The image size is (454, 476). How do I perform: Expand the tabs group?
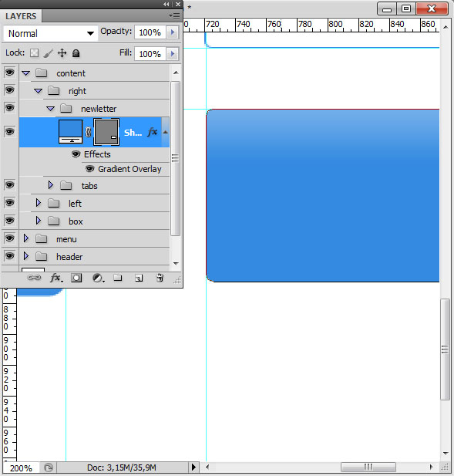coord(51,185)
